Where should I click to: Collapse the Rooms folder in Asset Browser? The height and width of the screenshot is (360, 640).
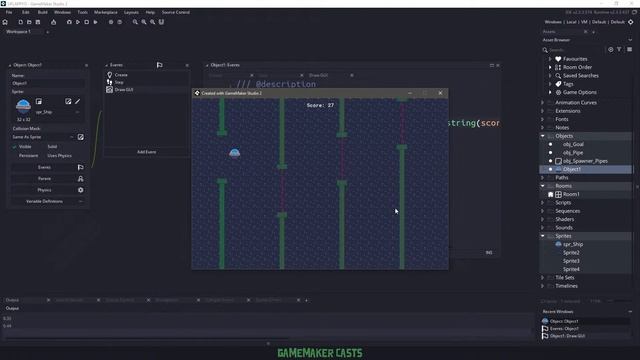[542, 186]
